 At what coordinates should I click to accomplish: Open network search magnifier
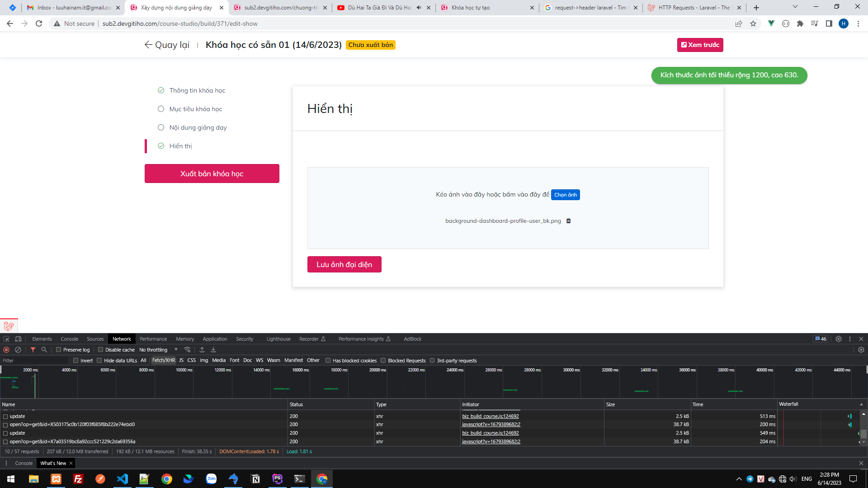(44, 350)
